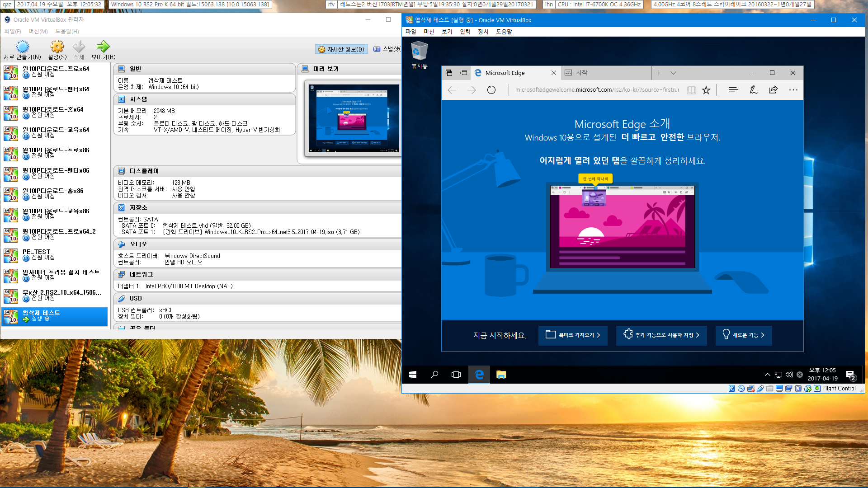The height and width of the screenshot is (488, 868).
Task: Click VM status bar optical disk icon
Action: [741, 389]
